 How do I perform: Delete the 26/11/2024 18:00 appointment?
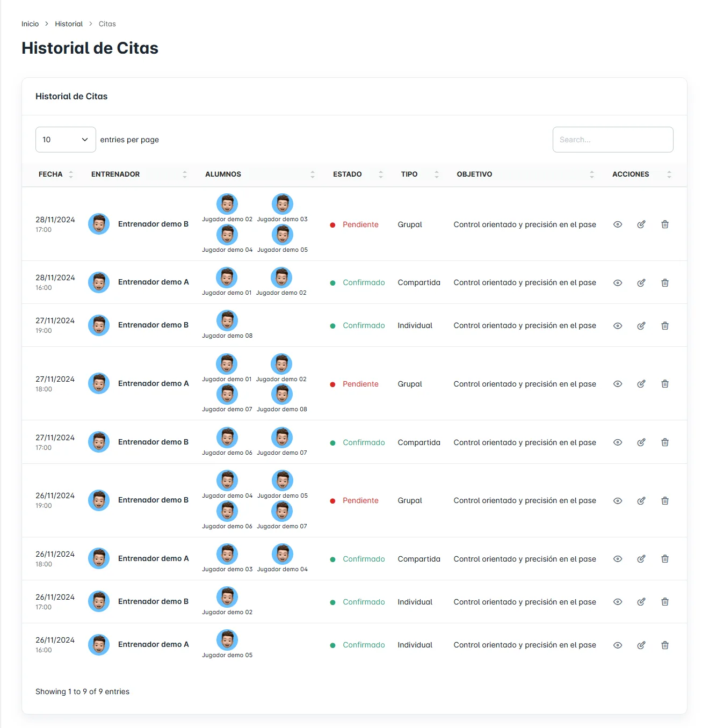(665, 559)
